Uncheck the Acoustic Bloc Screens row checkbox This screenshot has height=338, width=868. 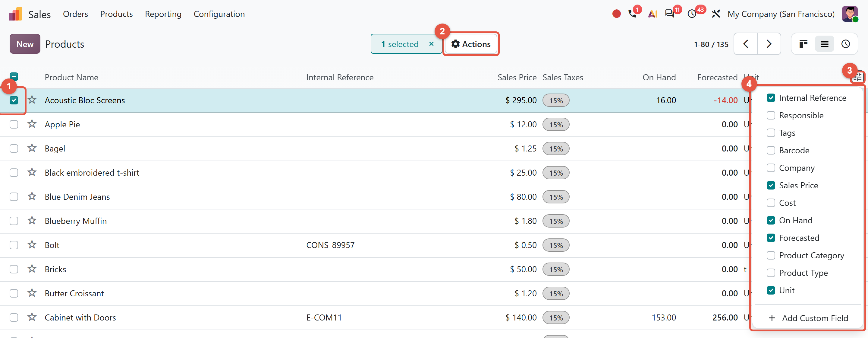point(14,100)
